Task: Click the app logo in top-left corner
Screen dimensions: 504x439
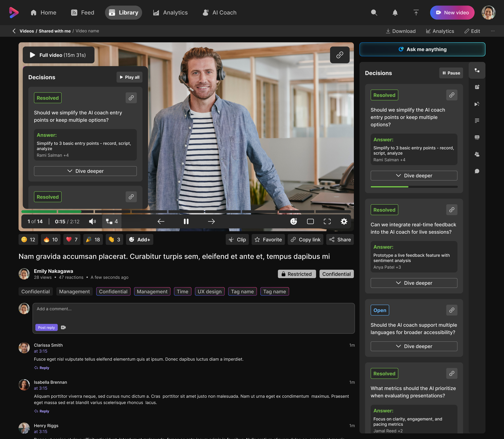Action: pos(14,13)
